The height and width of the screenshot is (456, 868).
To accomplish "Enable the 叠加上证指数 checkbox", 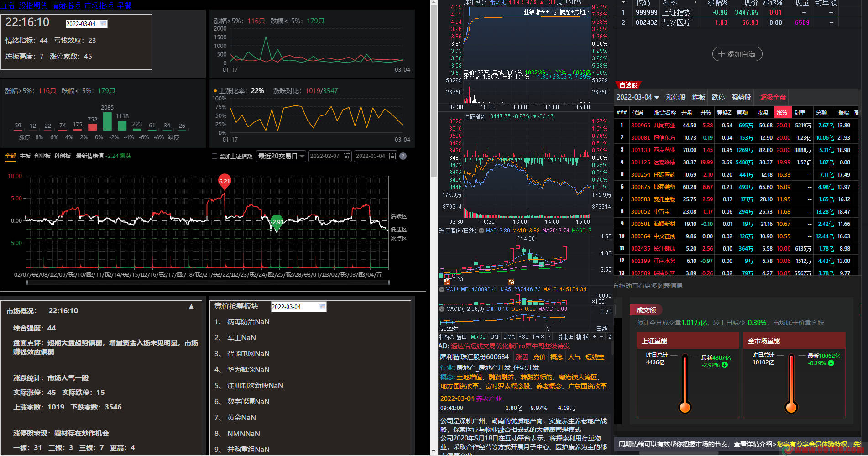I will 214,156.
